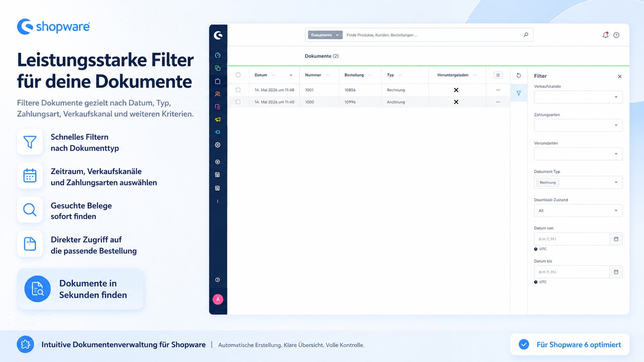Open help via the question mark icon
This screenshot has width=644, height=362.
point(616,35)
